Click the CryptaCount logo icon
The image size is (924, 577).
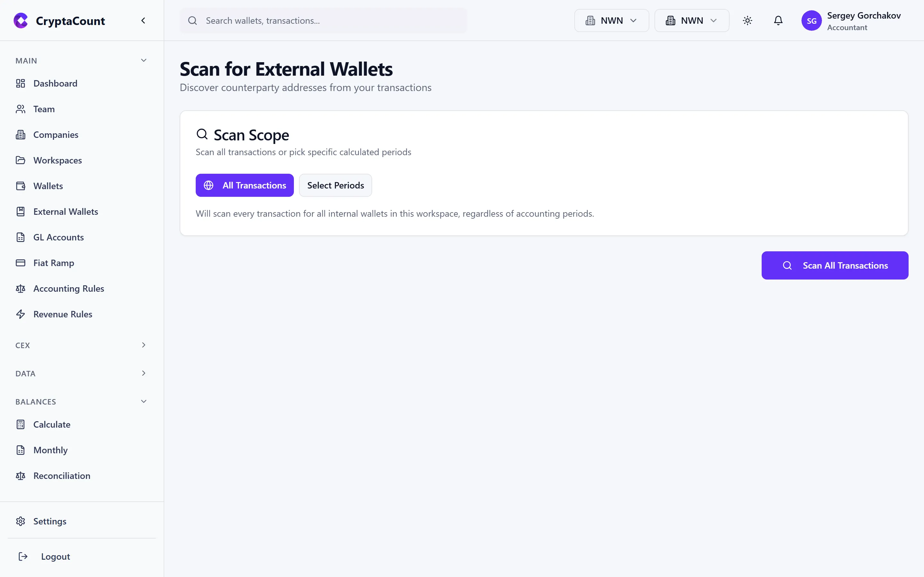click(x=21, y=21)
